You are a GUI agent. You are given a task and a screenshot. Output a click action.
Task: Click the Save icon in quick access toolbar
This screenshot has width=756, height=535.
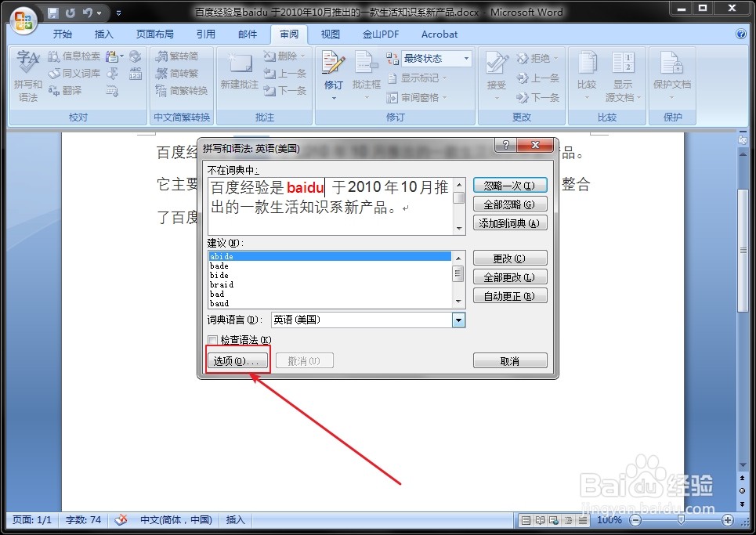pos(53,13)
